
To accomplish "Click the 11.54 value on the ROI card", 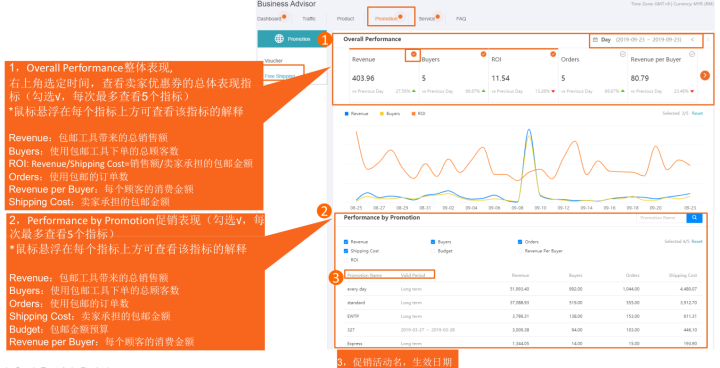I will tap(501, 79).
